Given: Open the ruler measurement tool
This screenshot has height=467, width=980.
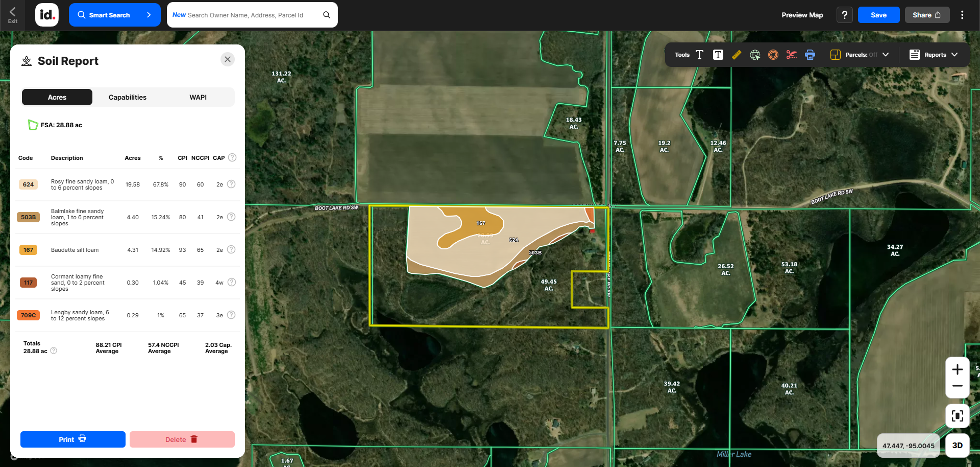Looking at the screenshot, I should [x=737, y=55].
